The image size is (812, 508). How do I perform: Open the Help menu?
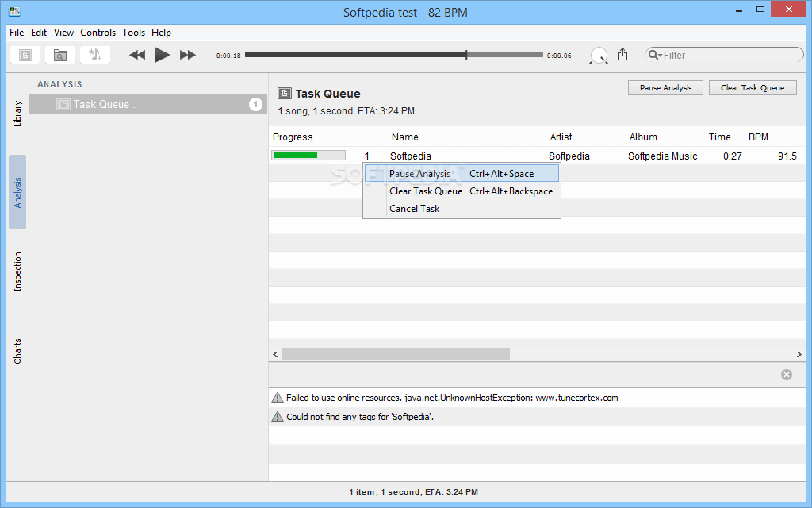click(161, 32)
